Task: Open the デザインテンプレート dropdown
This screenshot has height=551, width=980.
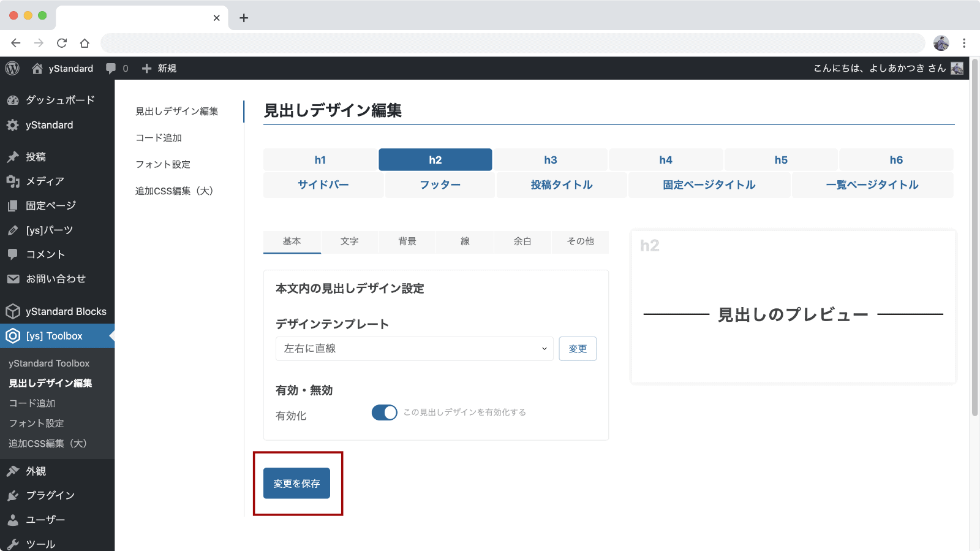Action: tap(415, 349)
